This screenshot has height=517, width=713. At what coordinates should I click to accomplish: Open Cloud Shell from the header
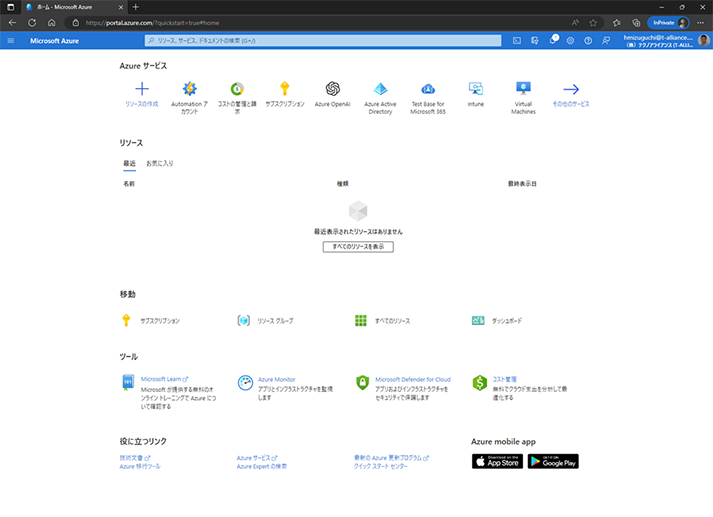517,41
